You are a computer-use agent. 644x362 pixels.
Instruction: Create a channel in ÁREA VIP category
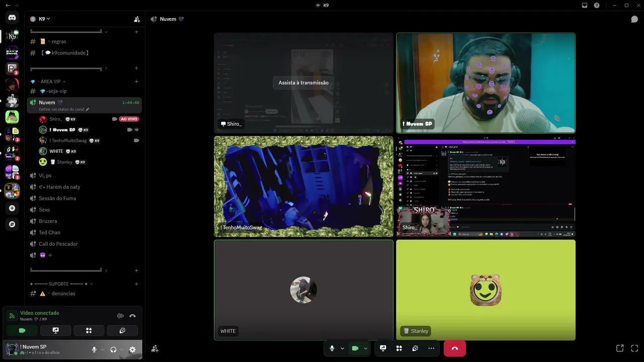pos(136,81)
